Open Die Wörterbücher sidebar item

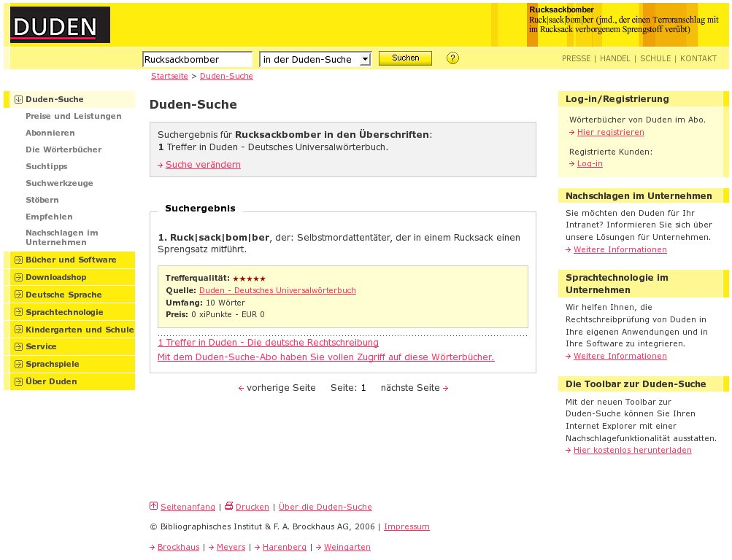63,149
